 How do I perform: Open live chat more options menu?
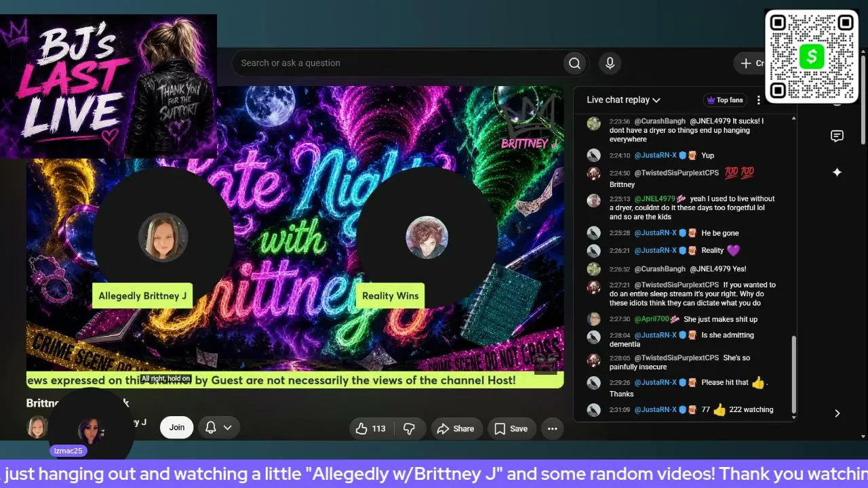click(x=759, y=100)
